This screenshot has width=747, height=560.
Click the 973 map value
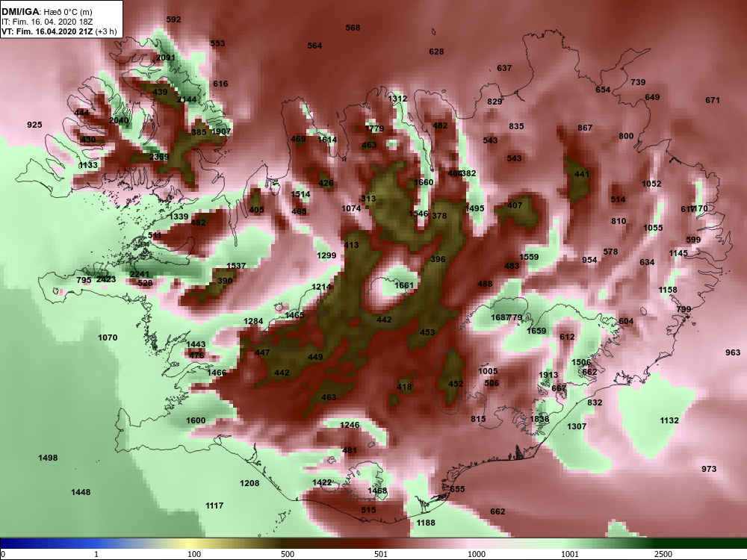709,469
